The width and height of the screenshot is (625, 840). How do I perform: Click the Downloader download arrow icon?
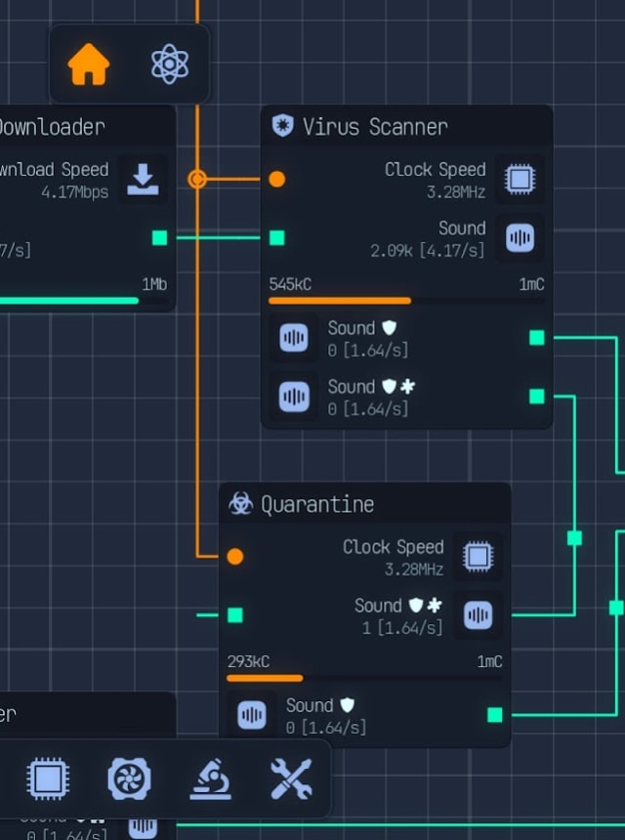pyautogui.click(x=143, y=180)
